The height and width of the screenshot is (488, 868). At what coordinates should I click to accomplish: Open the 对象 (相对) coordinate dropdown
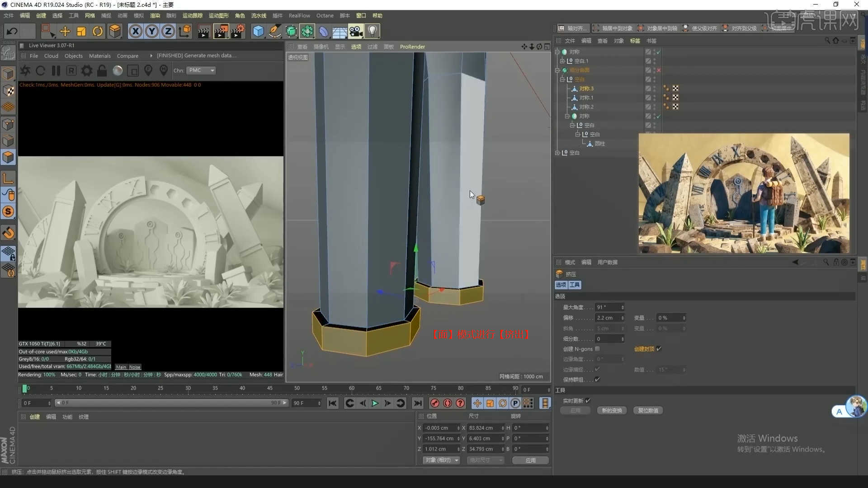[x=441, y=460]
